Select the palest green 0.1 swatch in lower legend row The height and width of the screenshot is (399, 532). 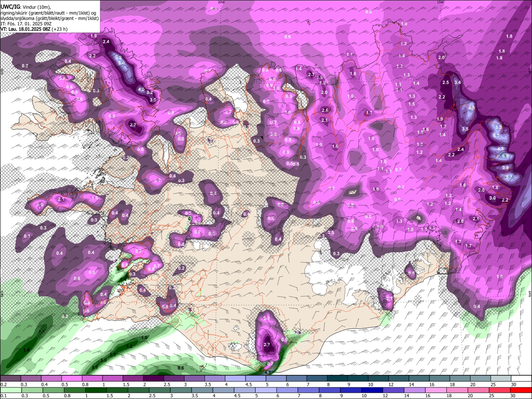[x=10, y=390]
